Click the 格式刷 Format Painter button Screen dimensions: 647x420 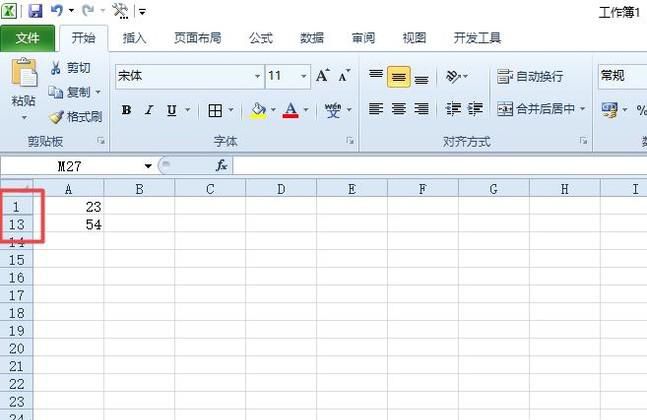click(x=76, y=117)
